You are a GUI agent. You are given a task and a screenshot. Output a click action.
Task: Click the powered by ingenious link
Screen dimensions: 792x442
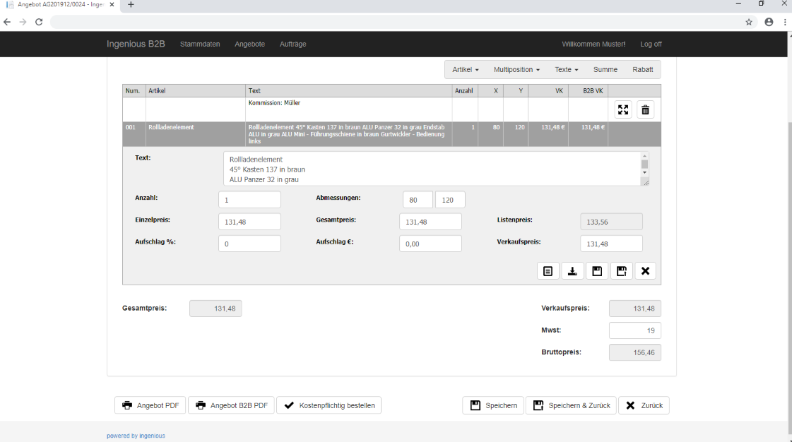point(135,435)
